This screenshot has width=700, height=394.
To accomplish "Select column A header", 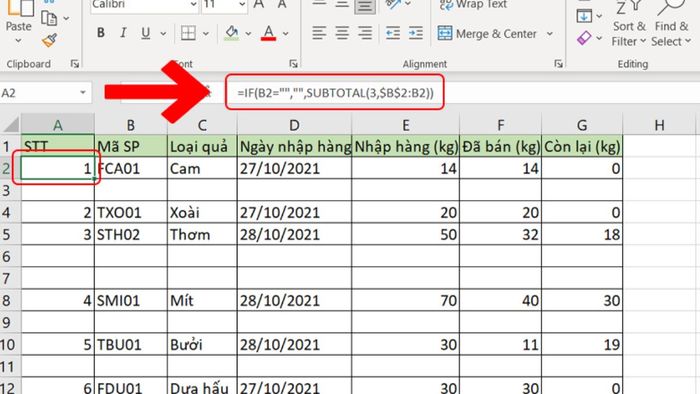I will tap(58, 125).
